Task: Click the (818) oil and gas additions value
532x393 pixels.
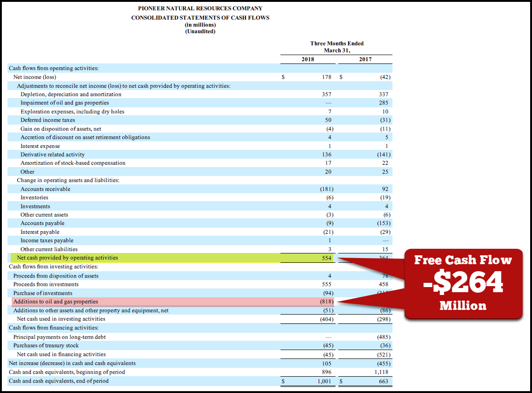Action: 326,302
